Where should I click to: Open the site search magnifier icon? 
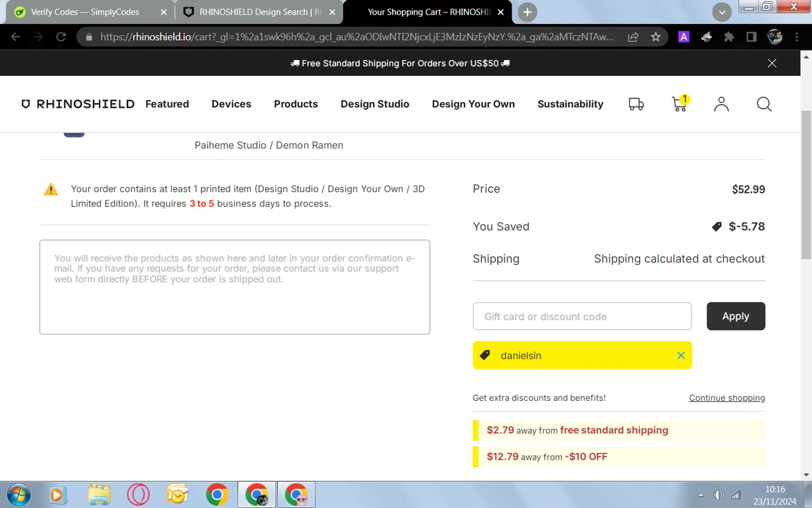tap(764, 104)
